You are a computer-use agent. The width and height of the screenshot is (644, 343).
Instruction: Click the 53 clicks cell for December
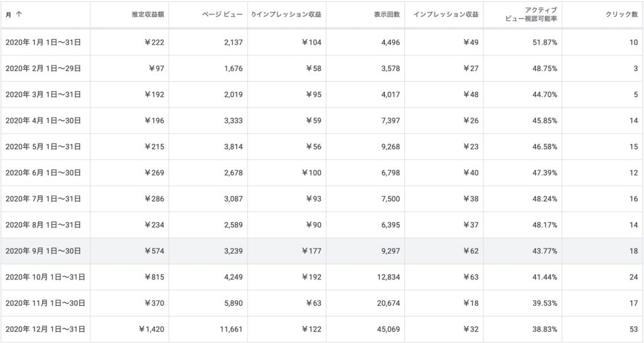[634, 329]
